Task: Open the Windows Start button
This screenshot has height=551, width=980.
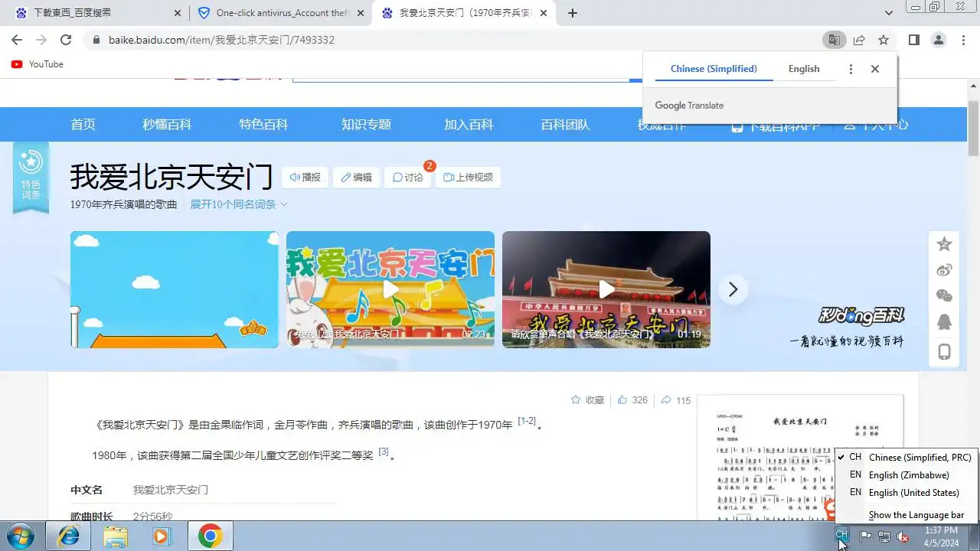Action: [x=21, y=536]
